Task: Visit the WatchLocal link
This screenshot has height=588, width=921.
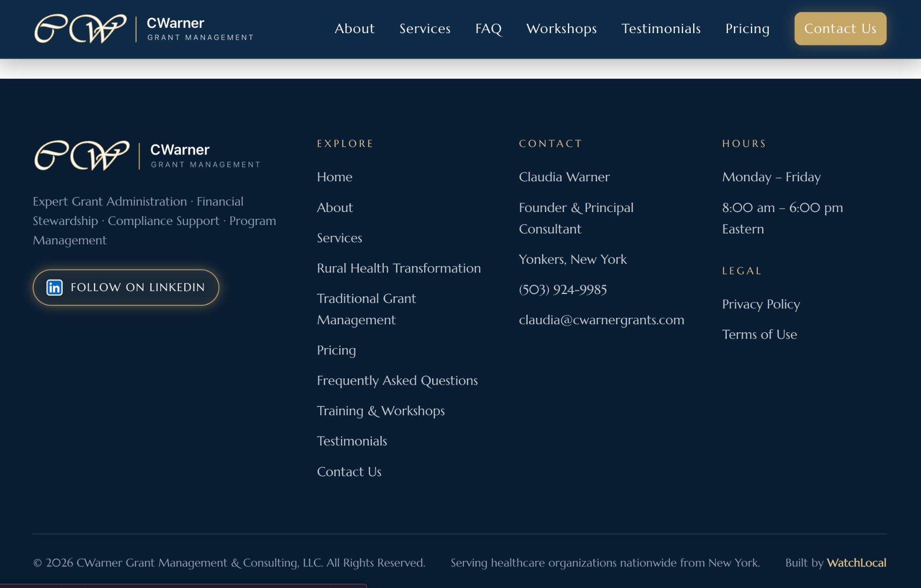Action: (856, 563)
